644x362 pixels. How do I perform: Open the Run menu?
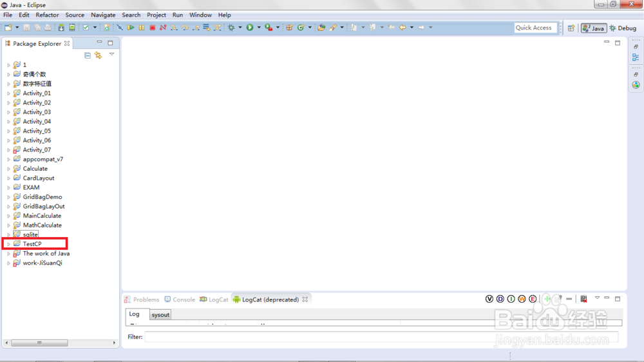178,15
